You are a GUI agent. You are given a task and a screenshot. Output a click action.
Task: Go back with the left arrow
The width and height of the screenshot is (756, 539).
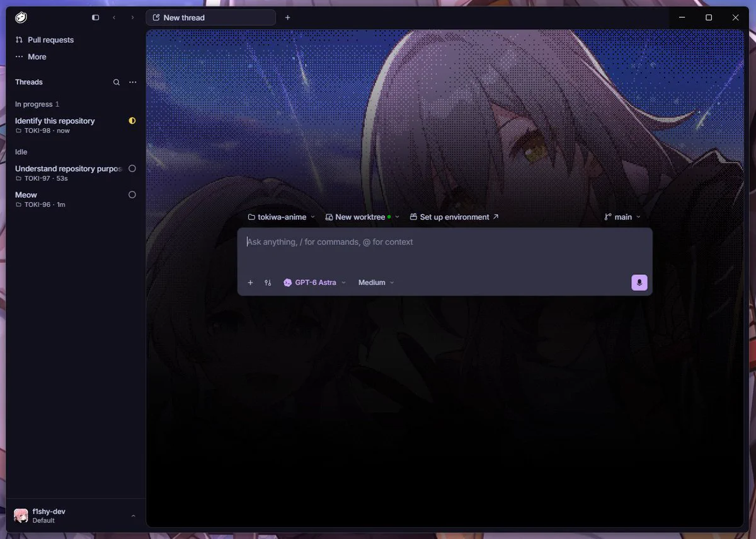114,18
